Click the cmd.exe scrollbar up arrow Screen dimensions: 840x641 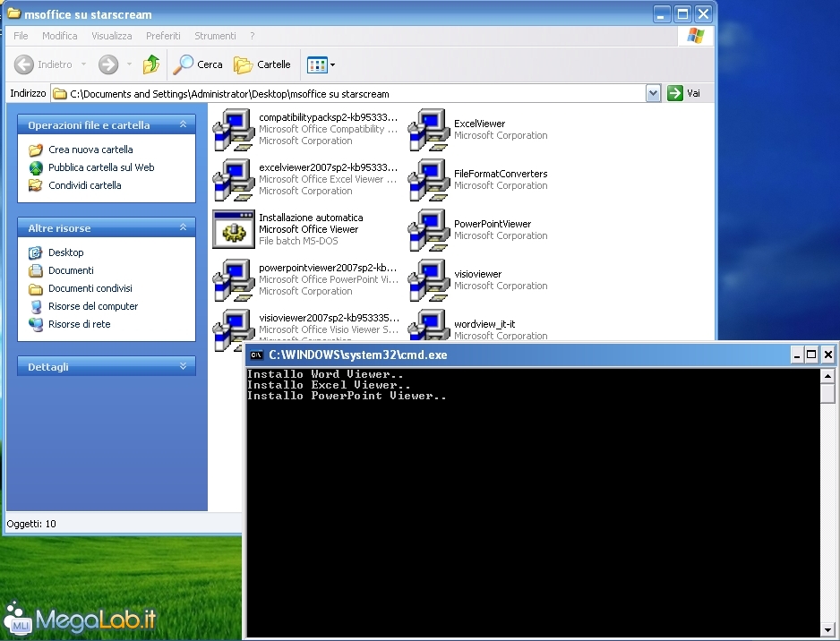pos(827,376)
